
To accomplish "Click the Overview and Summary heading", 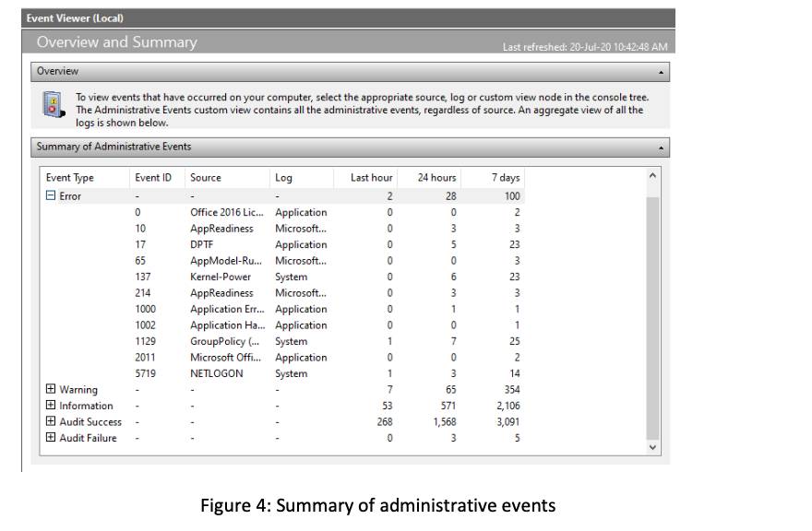I will coord(116,41).
